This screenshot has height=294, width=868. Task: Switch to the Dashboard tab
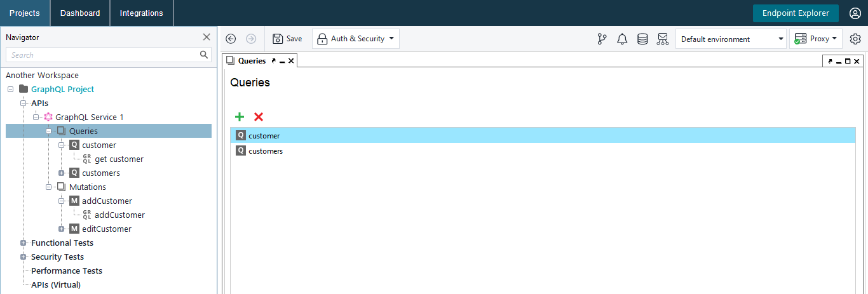tap(80, 13)
